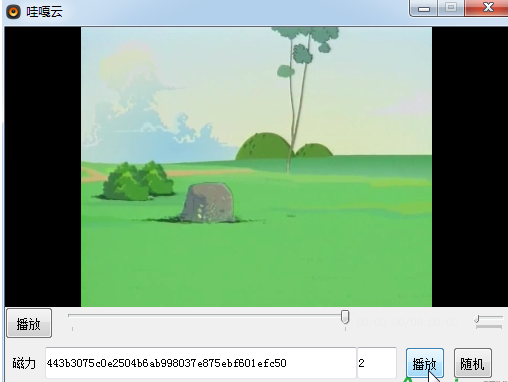Click the volume slider handle
Viewport: 508px width, 382px height.
pyautogui.click(x=477, y=319)
